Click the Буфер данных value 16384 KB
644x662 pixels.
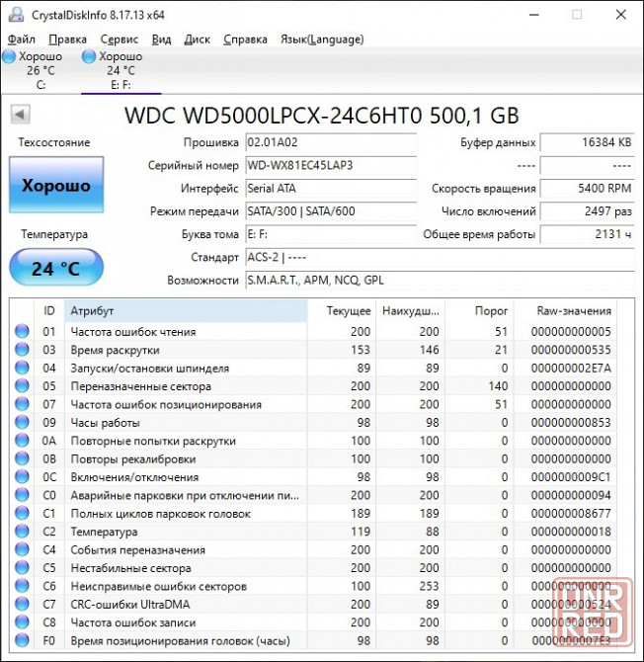coord(587,142)
